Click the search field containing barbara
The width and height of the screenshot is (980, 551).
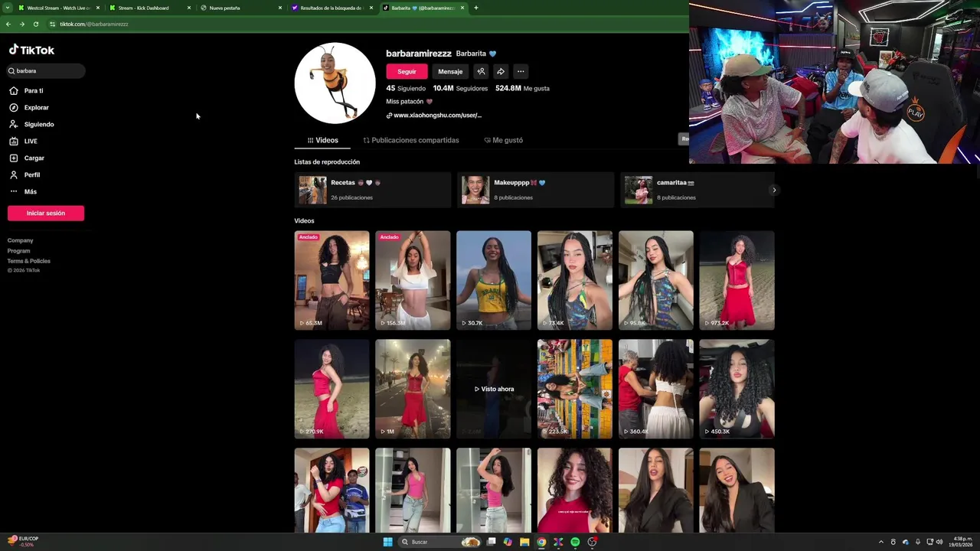[46, 71]
